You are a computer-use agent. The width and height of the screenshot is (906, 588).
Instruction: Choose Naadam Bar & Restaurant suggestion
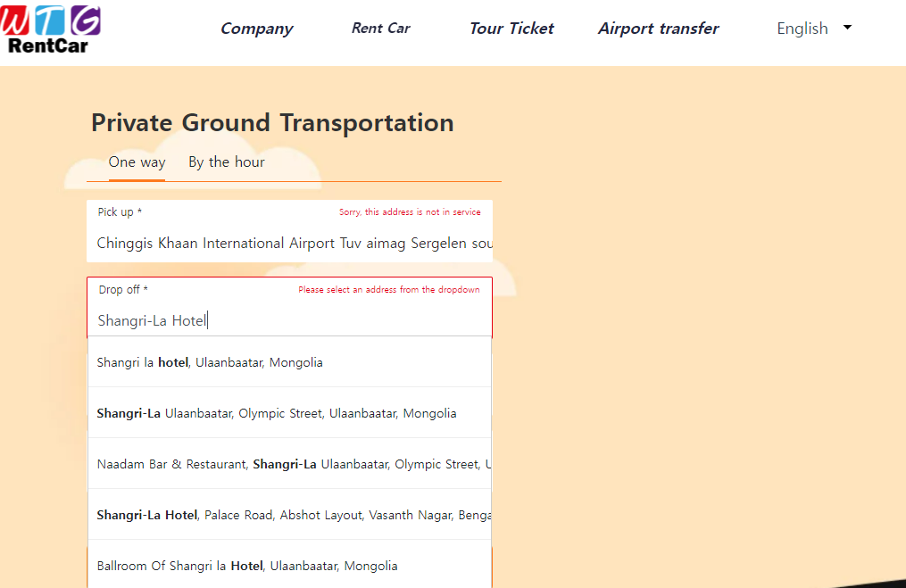(x=289, y=464)
